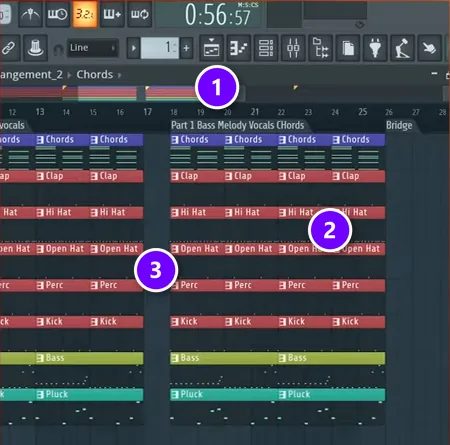Image resolution: width=450 pixels, height=445 pixels.
Task: Toggle wait for input before recording
Action: pos(57,14)
